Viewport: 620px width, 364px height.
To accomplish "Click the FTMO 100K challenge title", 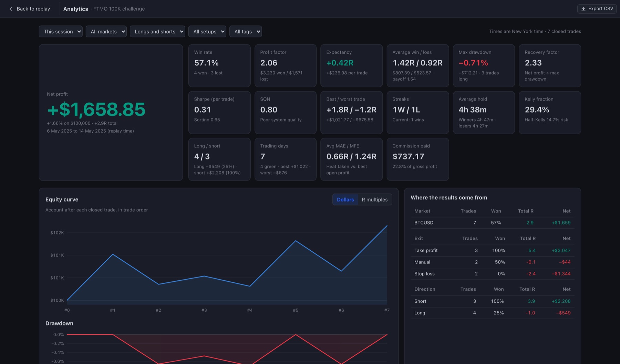I will click(119, 9).
